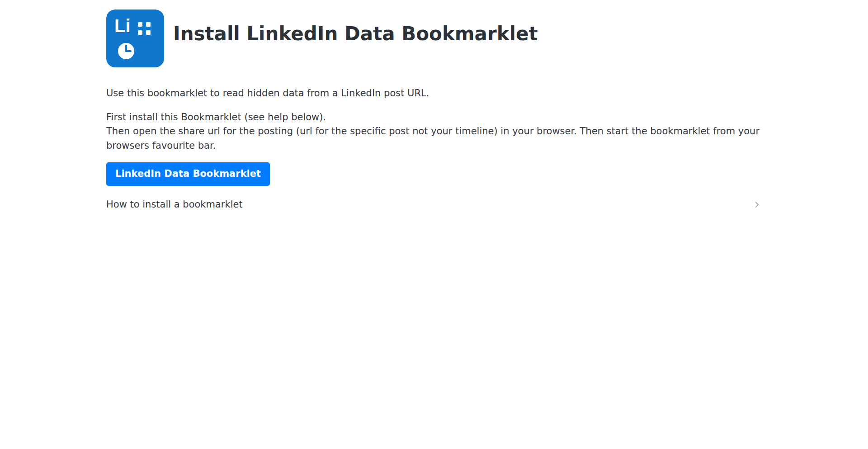The image size is (868, 449).
Task: Open the How to install a bookmarklet link
Action: [x=174, y=204]
